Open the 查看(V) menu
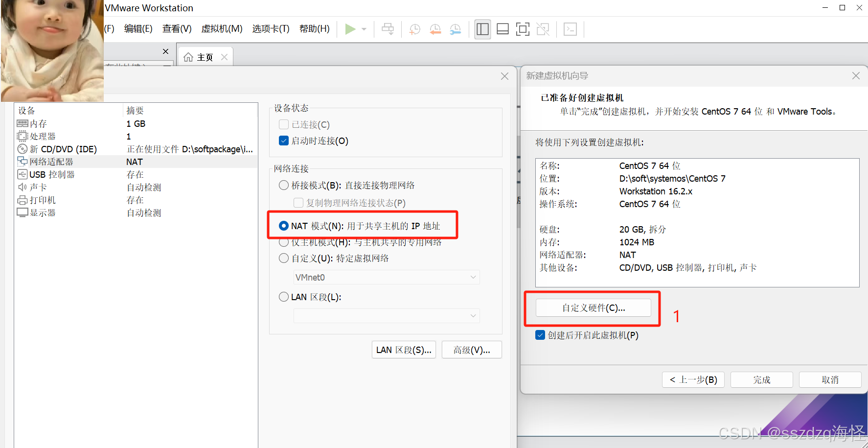Screen dimensions: 868x448 tap(177, 29)
